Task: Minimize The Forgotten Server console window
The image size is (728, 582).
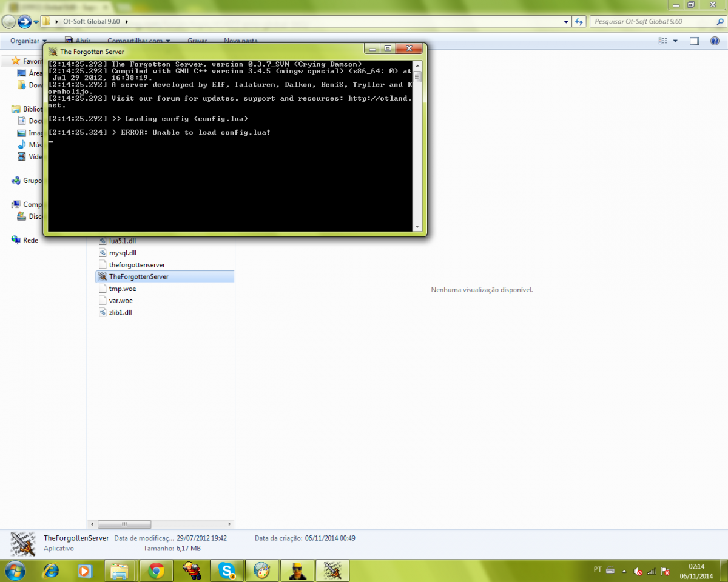Action: point(372,49)
